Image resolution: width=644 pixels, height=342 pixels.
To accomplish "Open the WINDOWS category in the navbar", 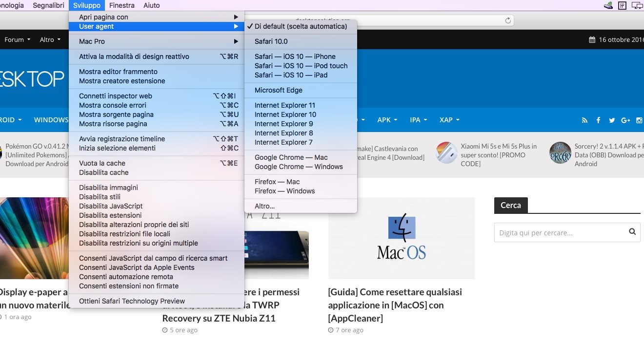I will tap(51, 120).
